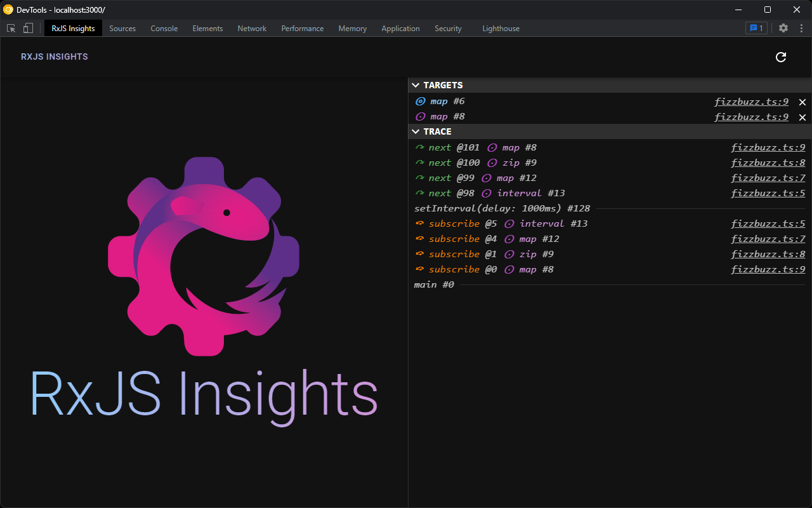812x508 pixels.
Task: Open the Lighthouse tab
Action: point(501,29)
